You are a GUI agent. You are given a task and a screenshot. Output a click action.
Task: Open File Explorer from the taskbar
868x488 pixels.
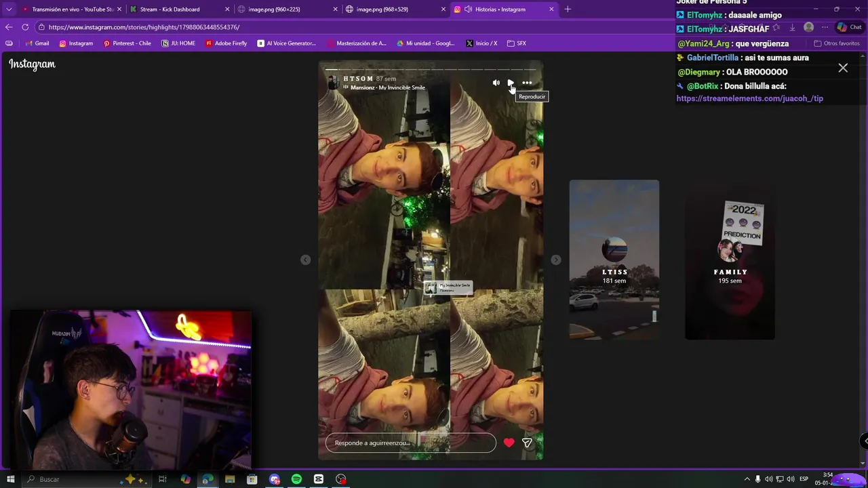[x=230, y=479]
